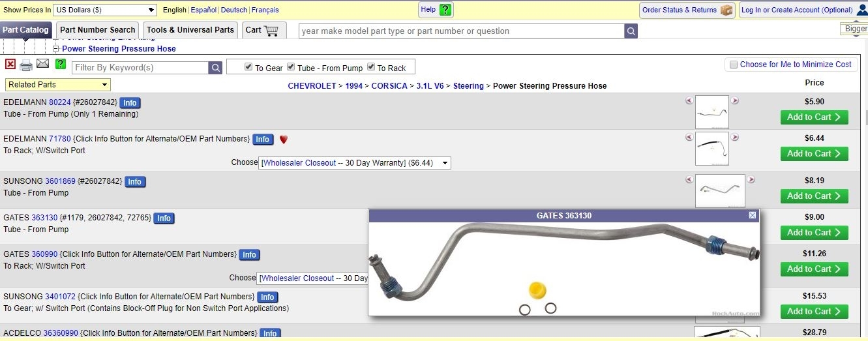Switch language to Español
868x341 pixels.
coord(203,10)
